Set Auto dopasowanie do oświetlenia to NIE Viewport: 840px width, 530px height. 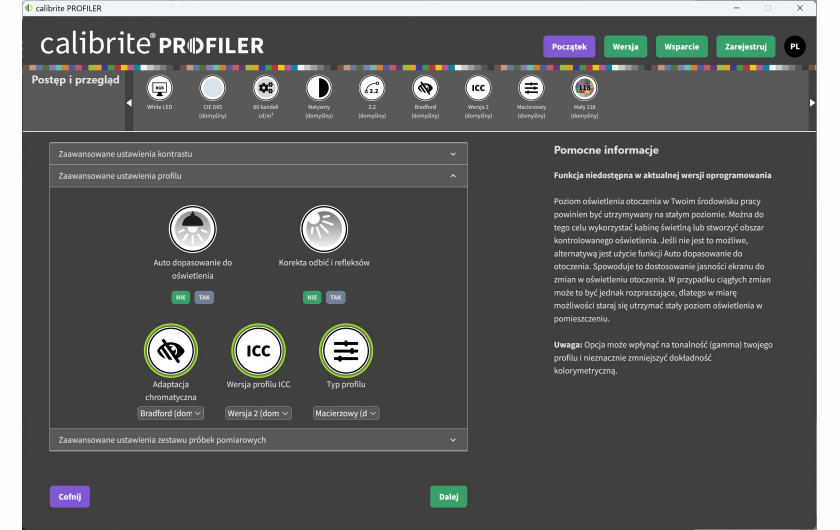pyautogui.click(x=181, y=297)
